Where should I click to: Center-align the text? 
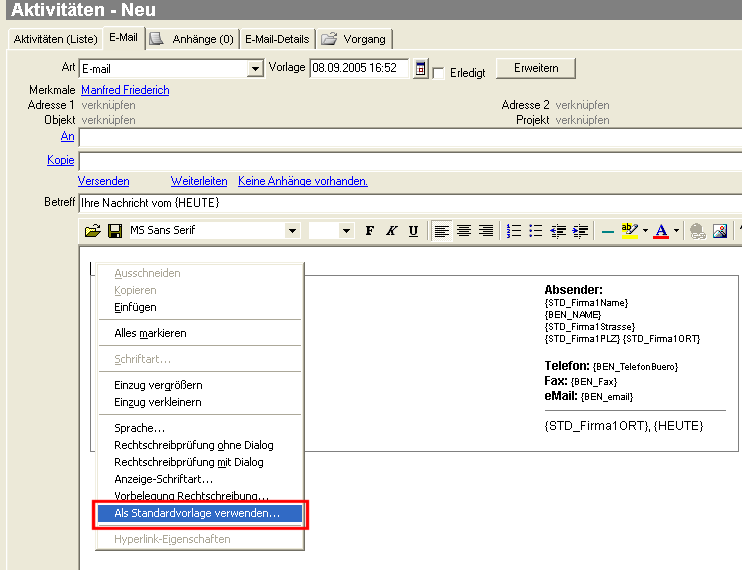464,231
